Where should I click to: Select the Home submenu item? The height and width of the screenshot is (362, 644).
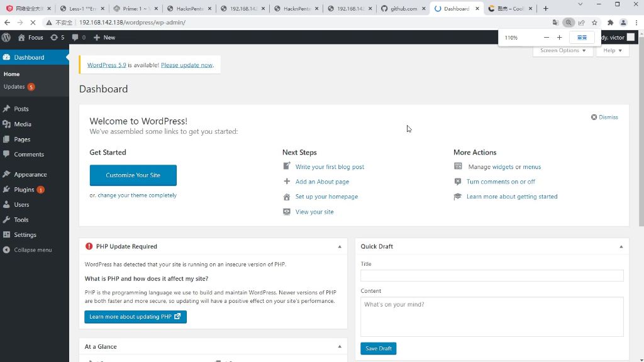tap(11, 74)
